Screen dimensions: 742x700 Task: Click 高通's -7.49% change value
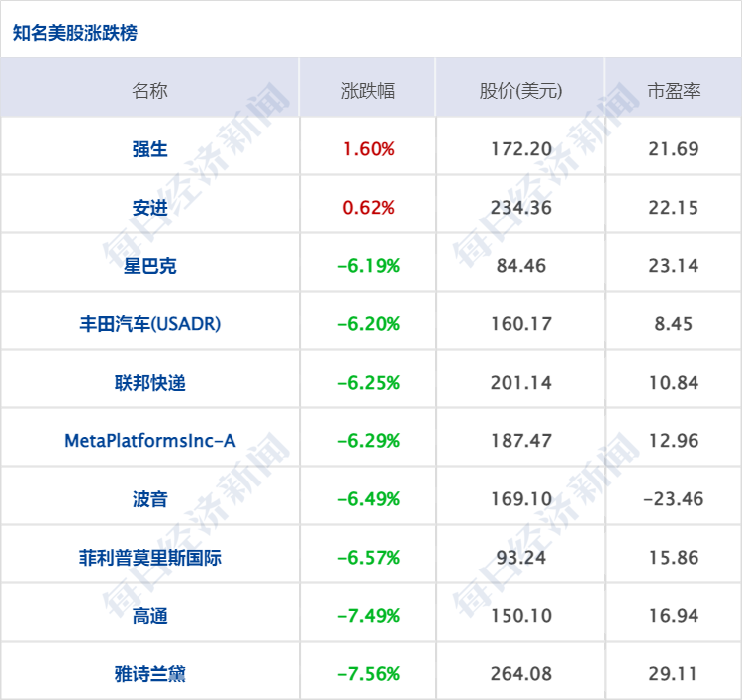(368, 616)
